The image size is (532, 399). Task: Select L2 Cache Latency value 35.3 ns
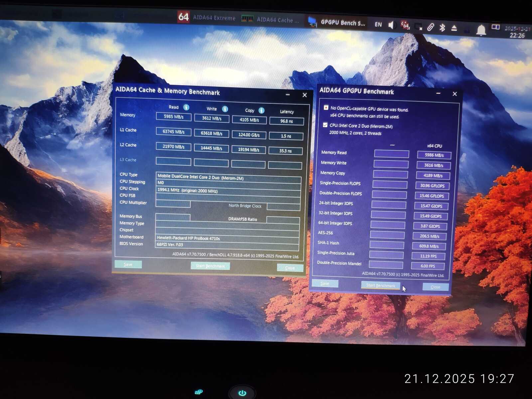tap(286, 151)
